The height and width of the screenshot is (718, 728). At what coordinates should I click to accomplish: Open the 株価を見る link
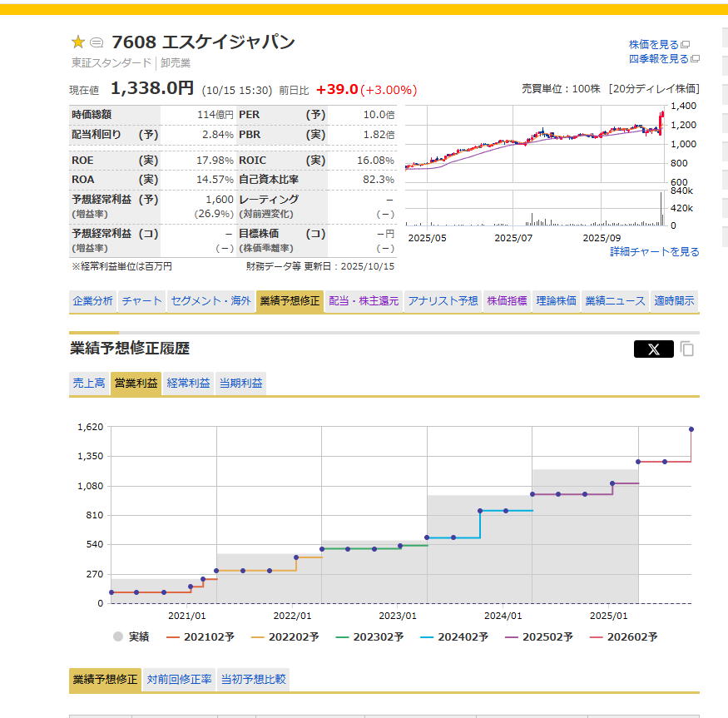pos(654,44)
